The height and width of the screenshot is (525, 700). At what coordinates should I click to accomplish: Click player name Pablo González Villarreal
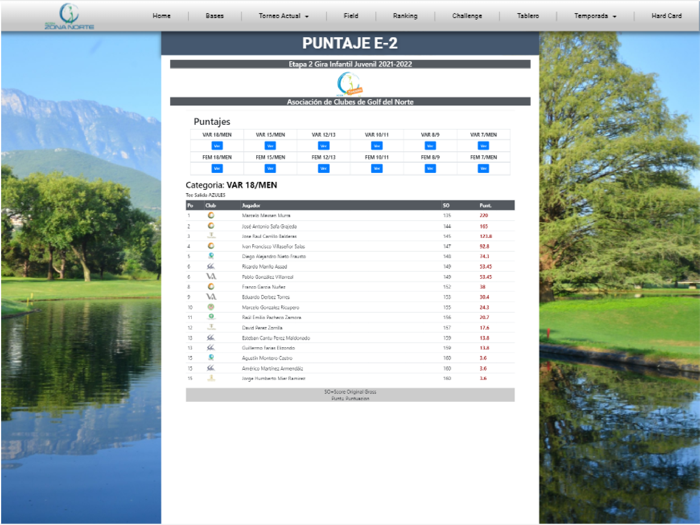pos(267,277)
